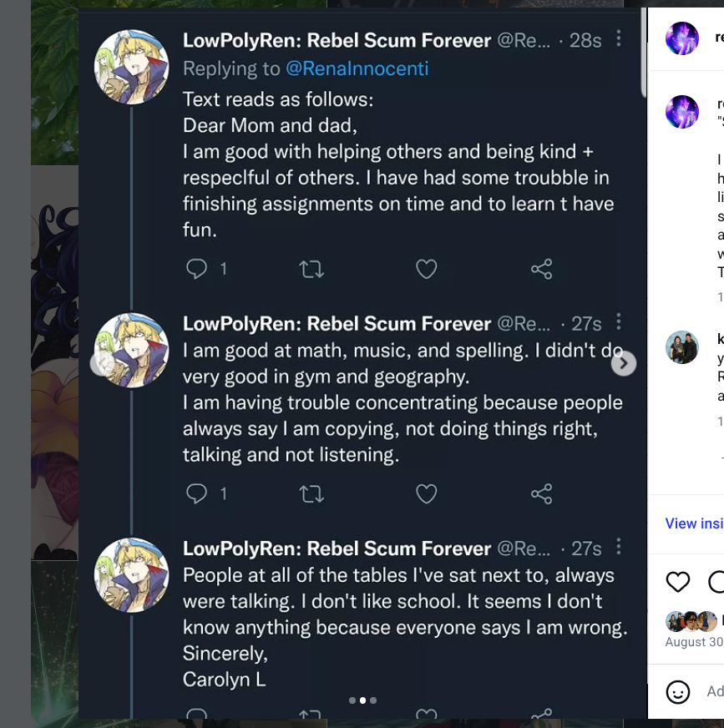Click the carousel page indicator dots
This screenshot has height=728, width=724.
(x=362, y=700)
